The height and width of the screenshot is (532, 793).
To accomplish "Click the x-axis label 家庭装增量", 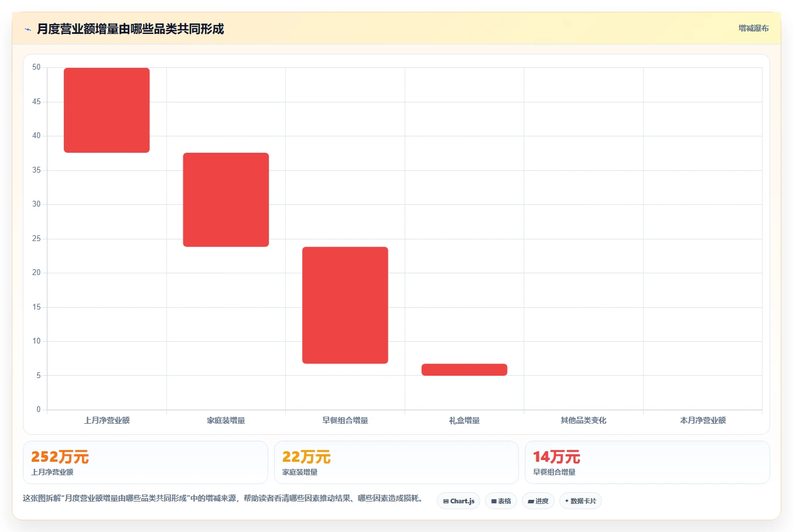I will point(226,420).
